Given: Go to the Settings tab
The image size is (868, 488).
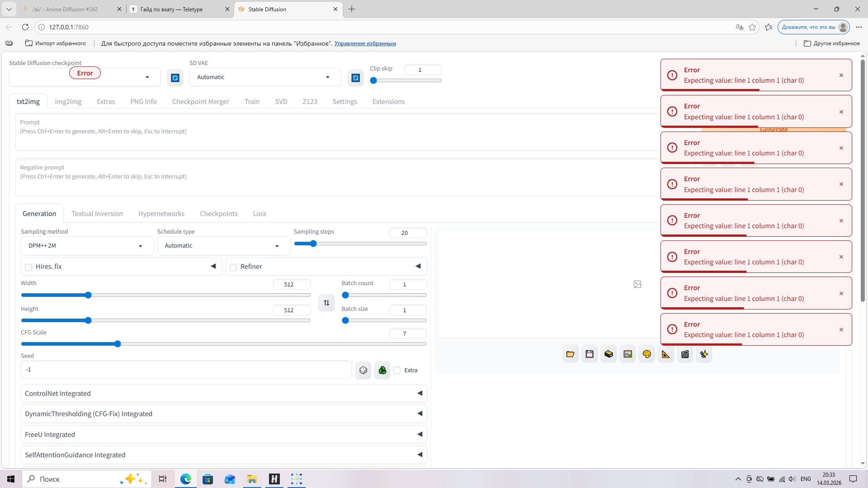Looking at the screenshot, I should 344,102.
